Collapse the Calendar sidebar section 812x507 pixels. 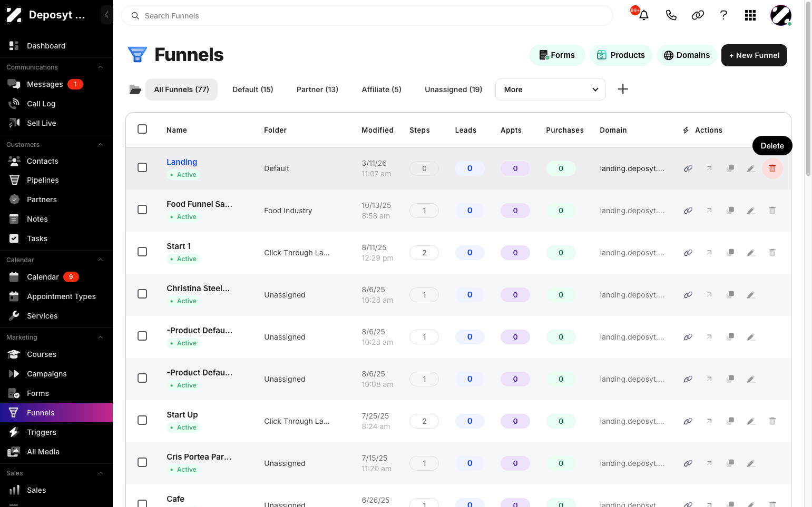[x=100, y=260]
